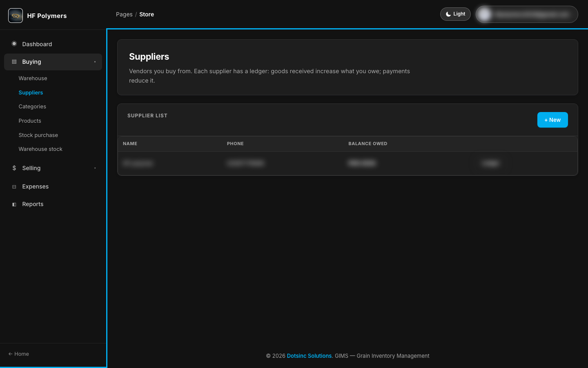588x368 pixels.
Task: Expand the Selling menu section
Action: [53, 168]
